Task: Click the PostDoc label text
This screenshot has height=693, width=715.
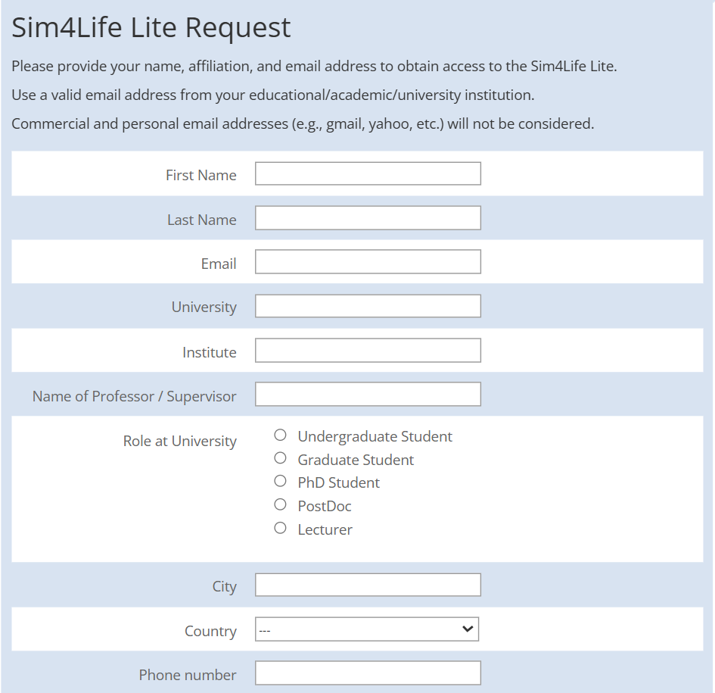Action: click(x=325, y=506)
